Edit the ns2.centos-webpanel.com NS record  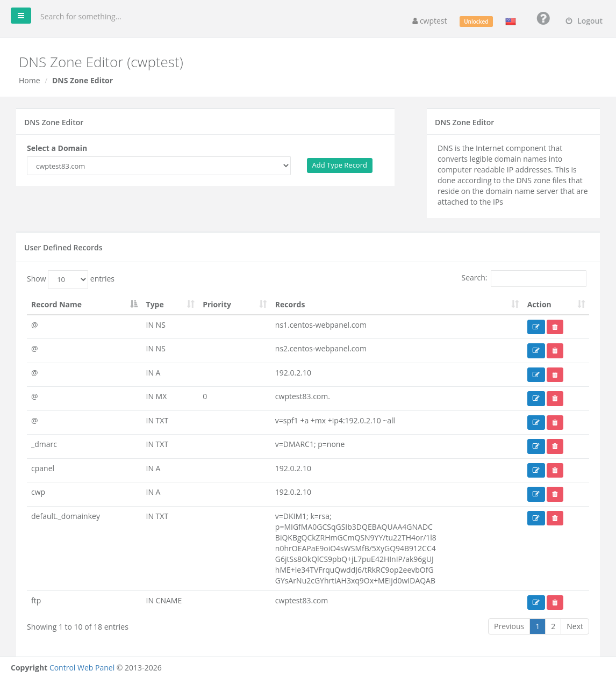coord(536,351)
